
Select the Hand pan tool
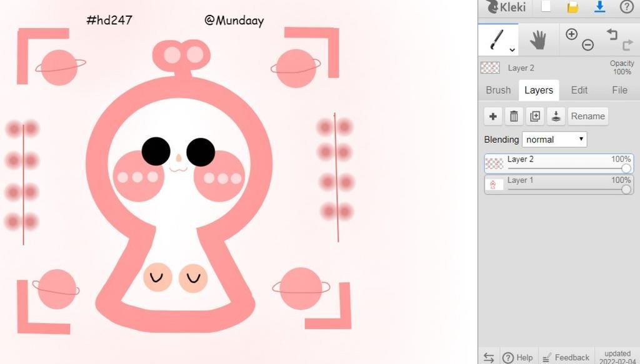click(x=538, y=40)
